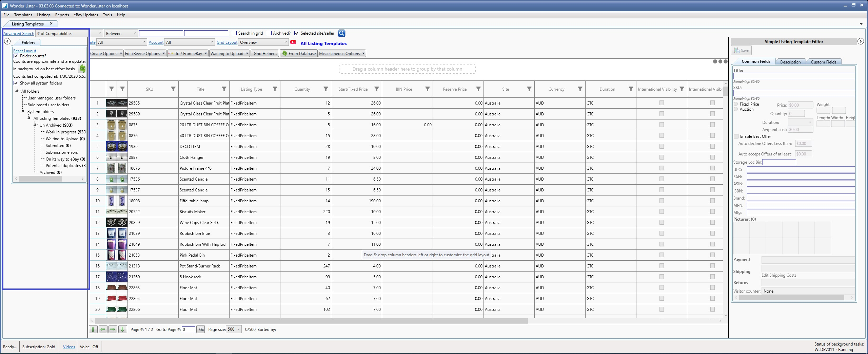This screenshot has height=354, width=868.
Task: Open the Site dropdown showing All
Action: [121, 42]
